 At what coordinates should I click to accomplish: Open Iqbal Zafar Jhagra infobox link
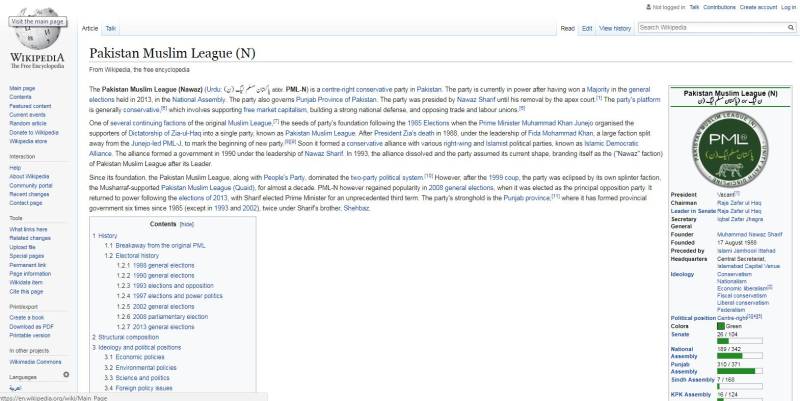pyautogui.click(x=740, y=219)
